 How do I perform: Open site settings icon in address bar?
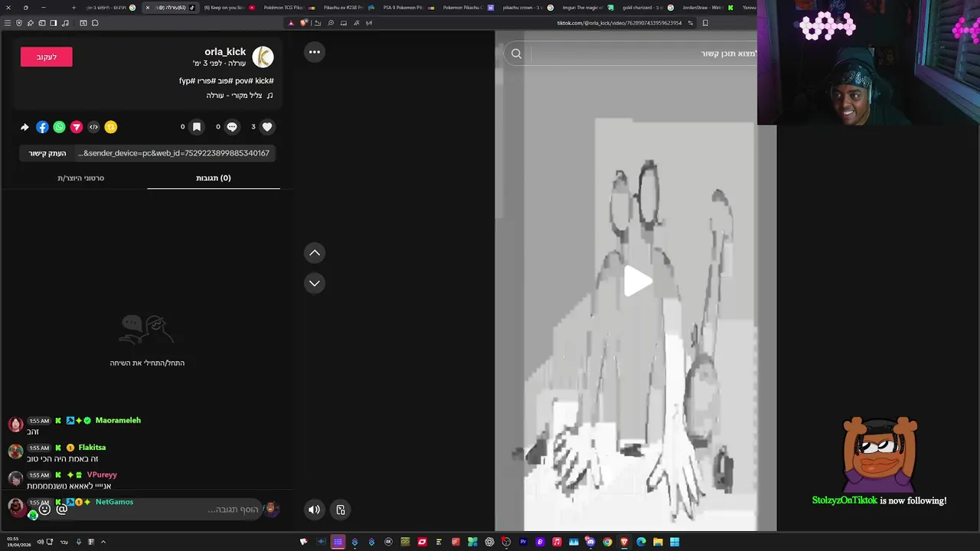pyautogui.click(x=690, y=23)
